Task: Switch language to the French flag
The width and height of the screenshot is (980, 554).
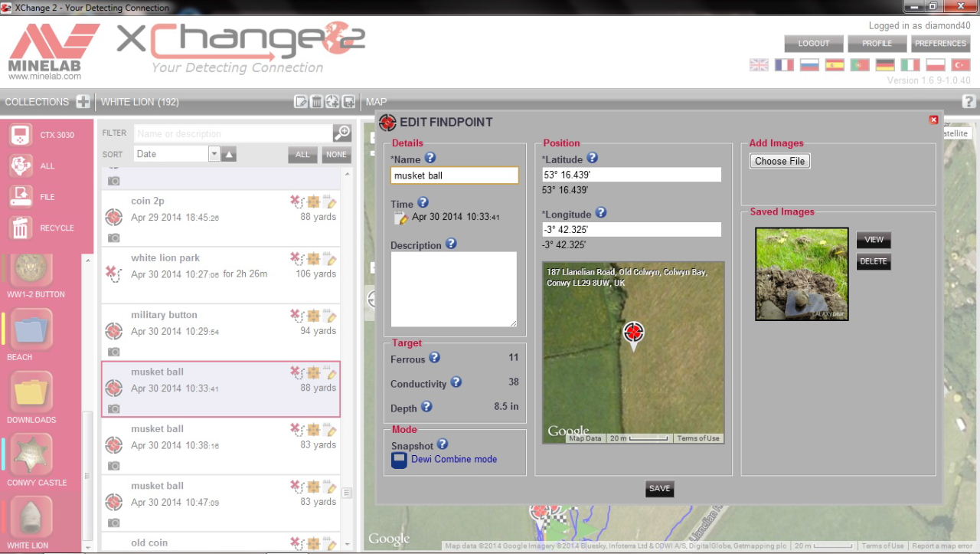Action: [784, 65]
